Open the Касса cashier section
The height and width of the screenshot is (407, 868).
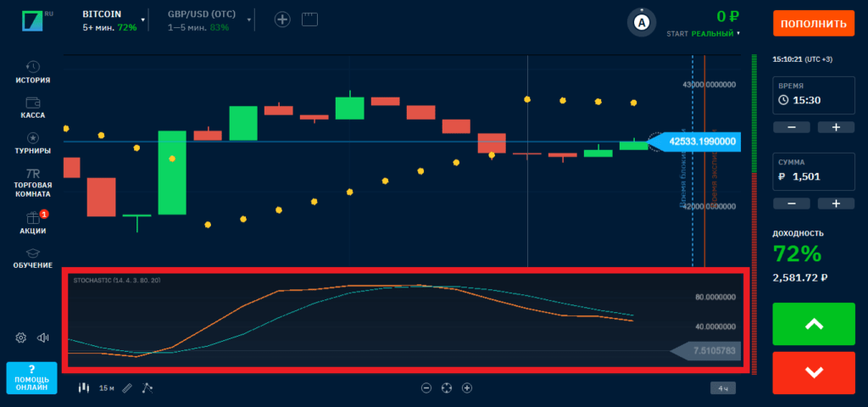[x=33, y=107]
